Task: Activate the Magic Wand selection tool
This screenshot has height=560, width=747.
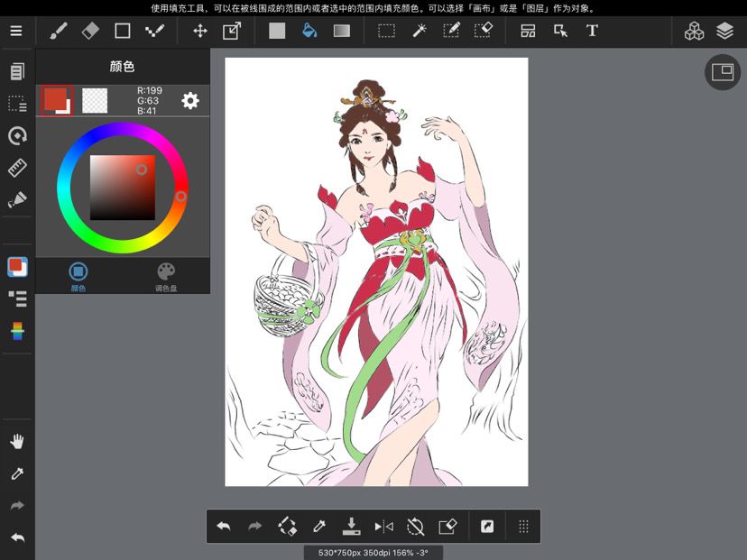Action: pos(420,31)
